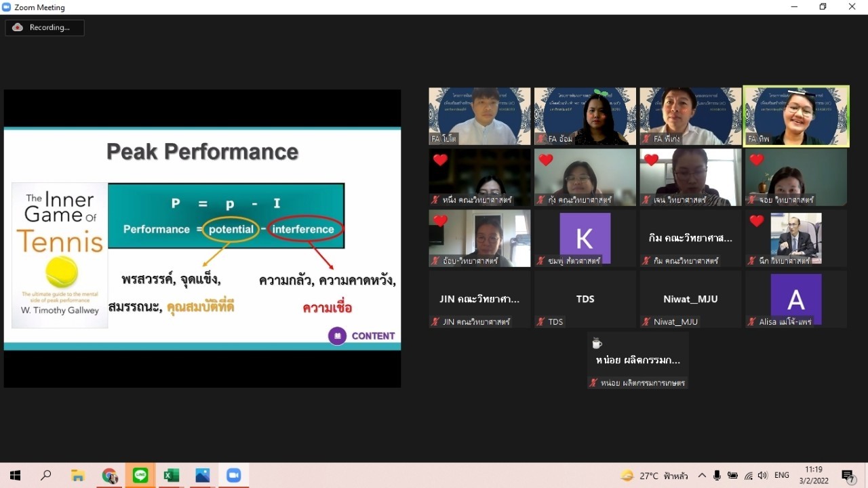Click muted mic icon on อ้อบ-วิทยาศาสตร์ tile

click(x=435, y=261)
